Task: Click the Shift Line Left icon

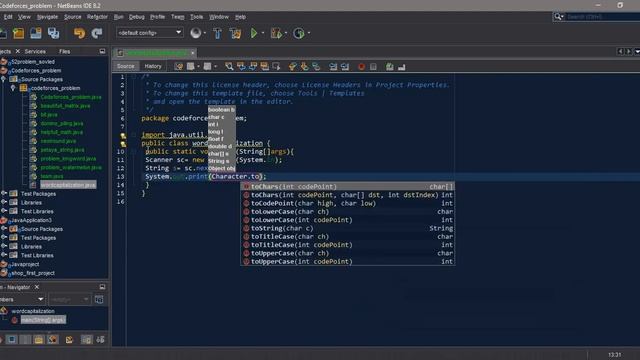Action: tap(333, 66)
